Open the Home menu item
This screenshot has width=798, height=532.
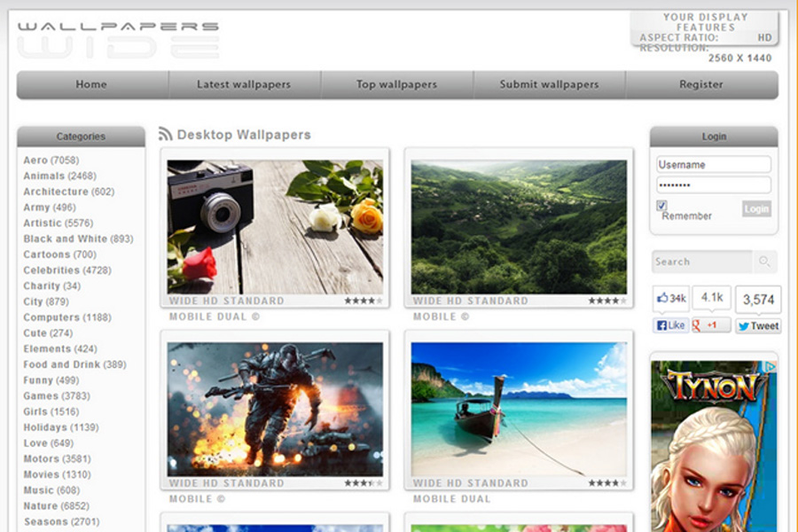coord(91,84)
